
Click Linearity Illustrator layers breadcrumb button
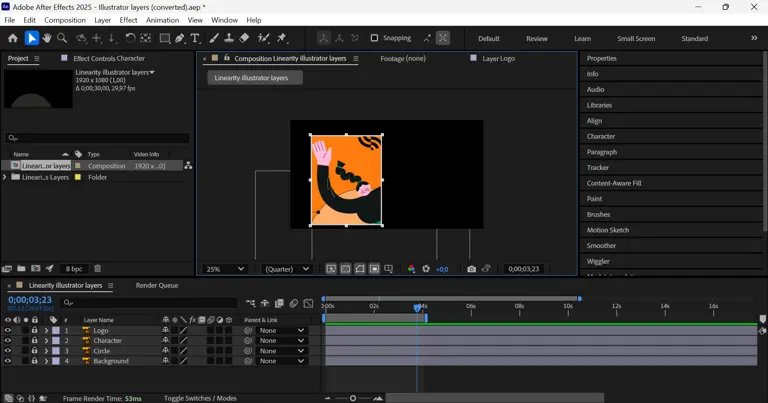point(255,78)
